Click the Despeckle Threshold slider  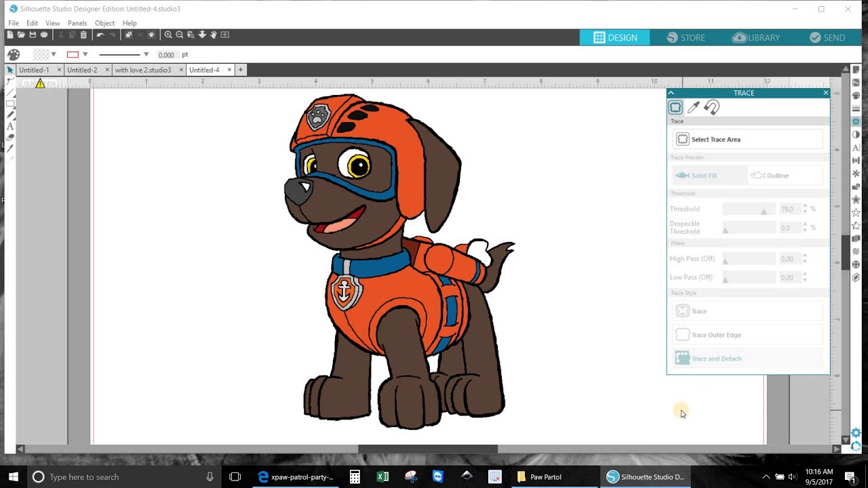(x=749, y=228)
